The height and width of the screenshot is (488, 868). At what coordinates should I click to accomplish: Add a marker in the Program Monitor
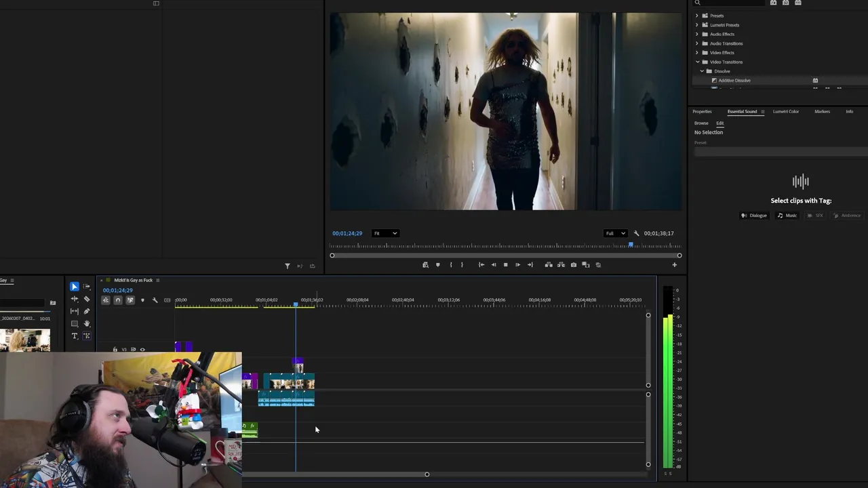(437, 265)
